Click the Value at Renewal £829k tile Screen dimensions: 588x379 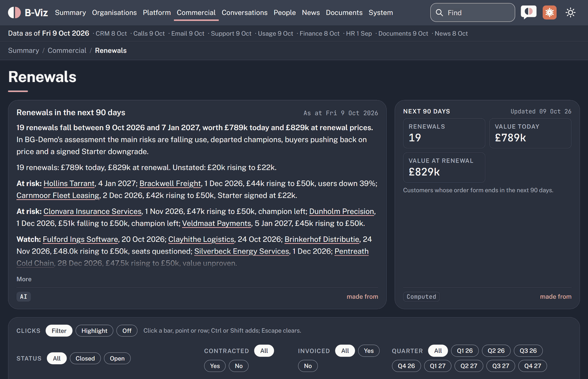tap(444, 167)
